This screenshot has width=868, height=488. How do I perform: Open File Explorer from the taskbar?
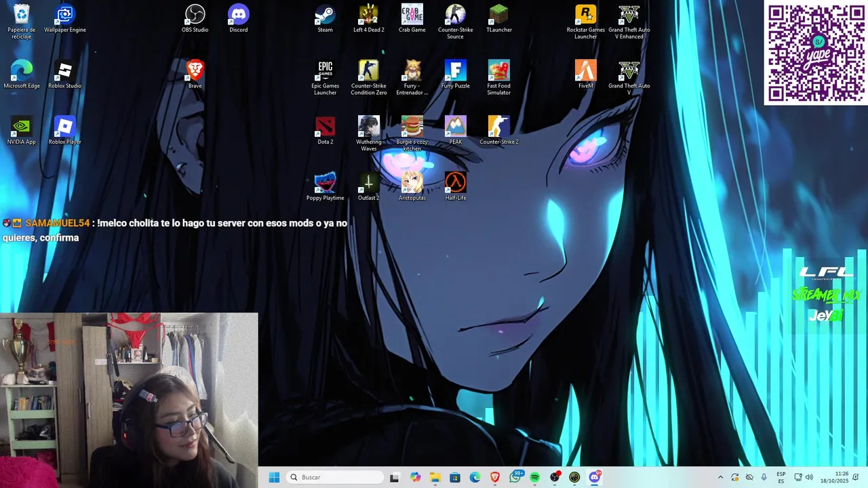click(435, 477)
